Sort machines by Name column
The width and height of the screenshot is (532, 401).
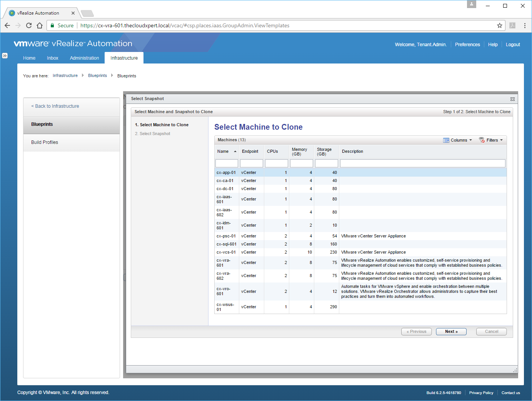tap(223, 151)
